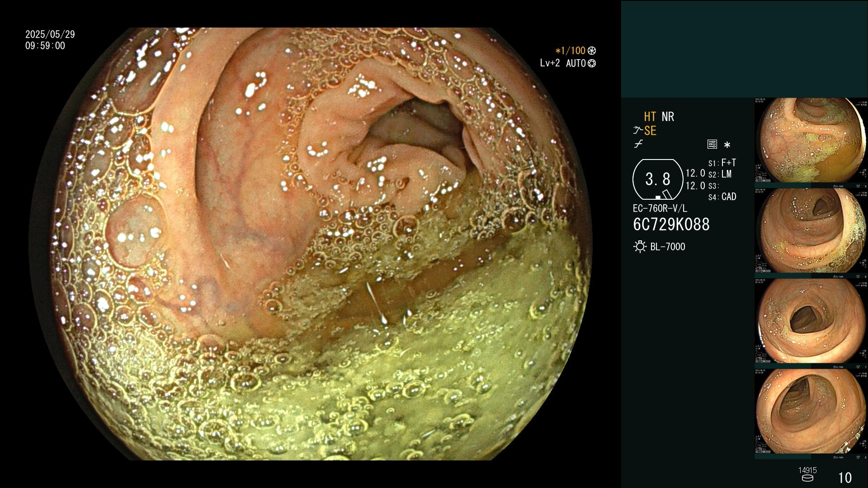This screenshot has height=488, width=868.
Task: Click the 14915 storage count
Action: pos(807,470)
